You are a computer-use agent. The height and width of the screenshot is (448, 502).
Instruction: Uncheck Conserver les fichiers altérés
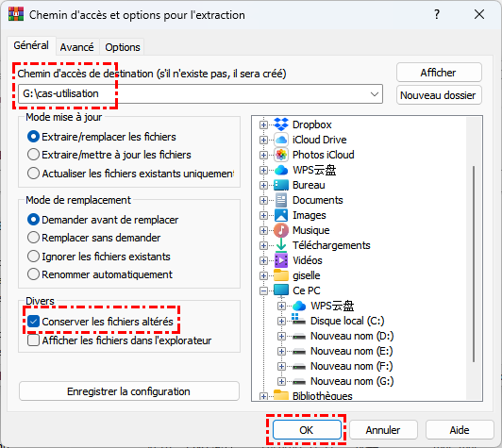[33, 322]
